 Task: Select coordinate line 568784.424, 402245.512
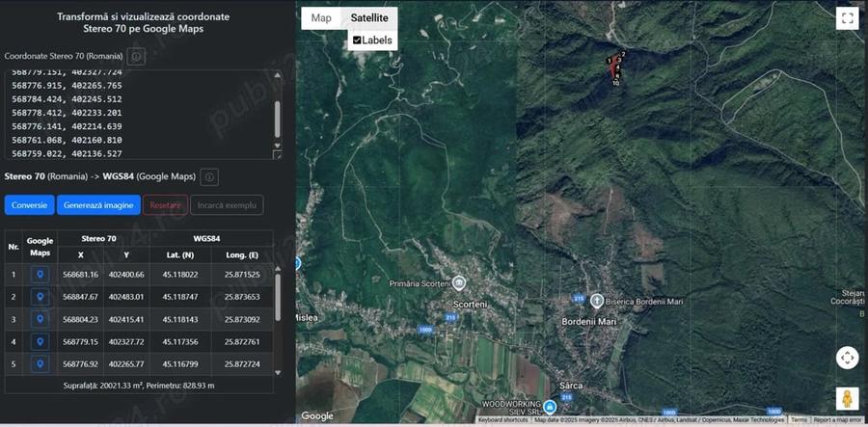67,99
